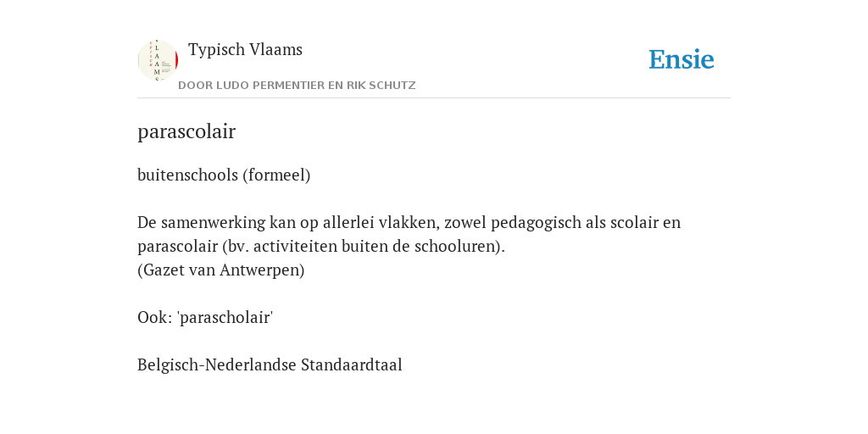Click the word 'buitenschools'
The image size is (868, 434).
tap(187, 175)
